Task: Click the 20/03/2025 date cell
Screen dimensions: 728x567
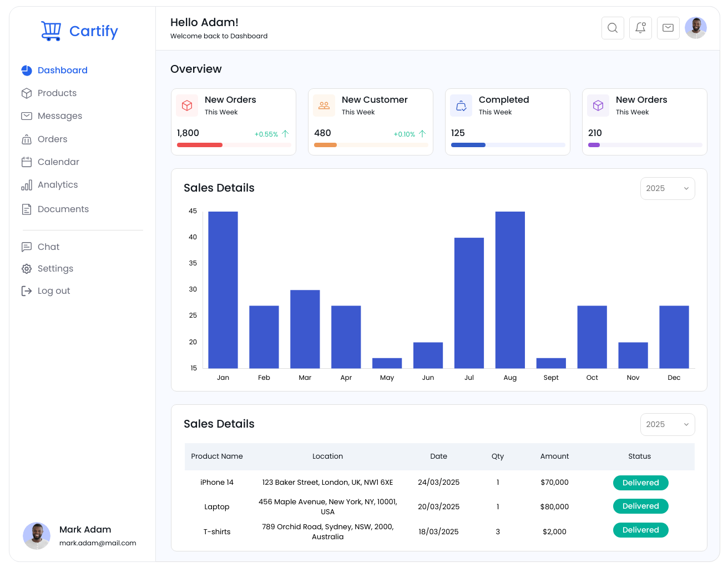Action: click(439, 507)
